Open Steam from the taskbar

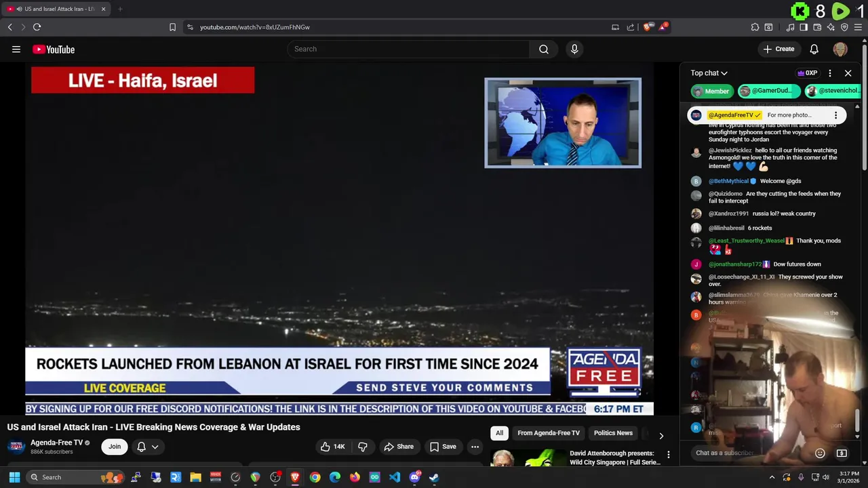point(434,477)
